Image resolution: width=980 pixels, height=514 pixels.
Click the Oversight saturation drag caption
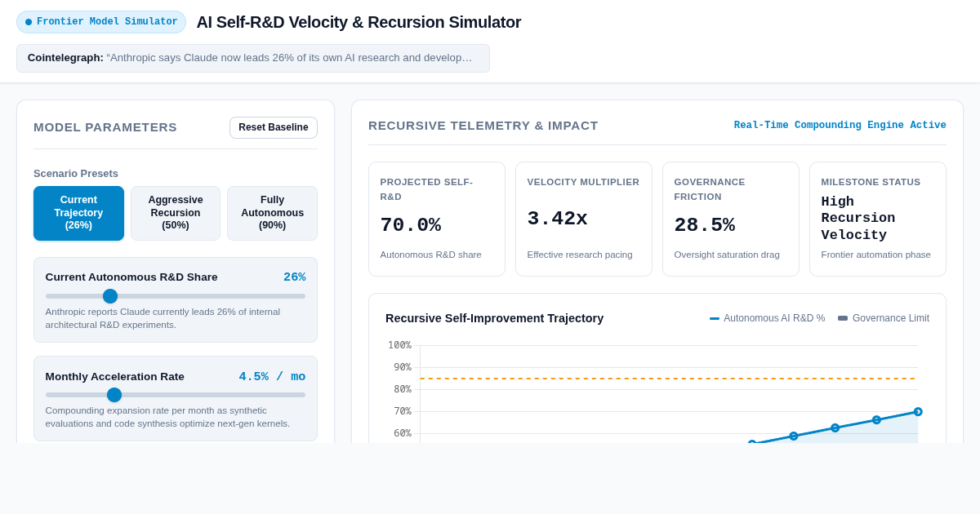coord(727,255)
